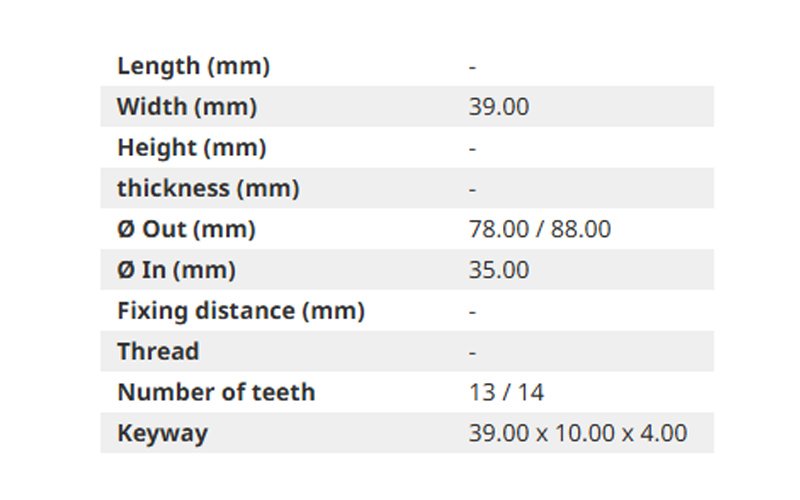Click the dash value for Thread
The image size is (800, 500).
[x=472, y=353]
